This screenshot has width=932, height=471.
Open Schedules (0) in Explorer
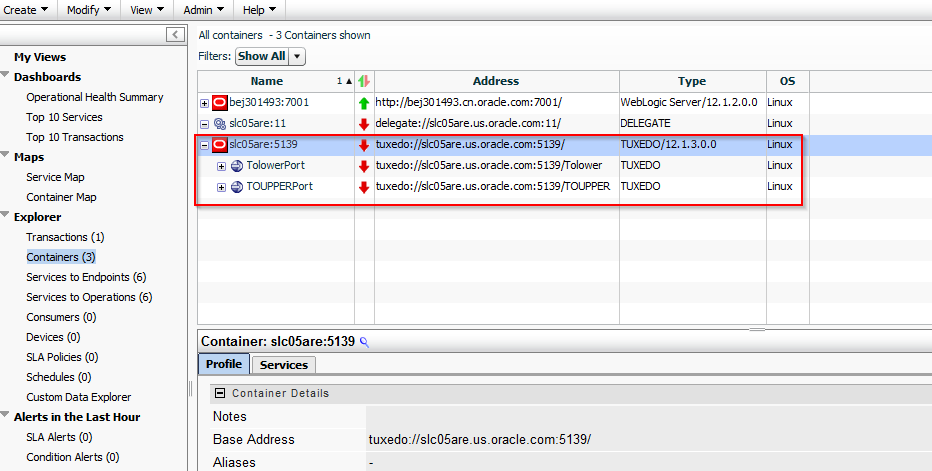(59, 377)
